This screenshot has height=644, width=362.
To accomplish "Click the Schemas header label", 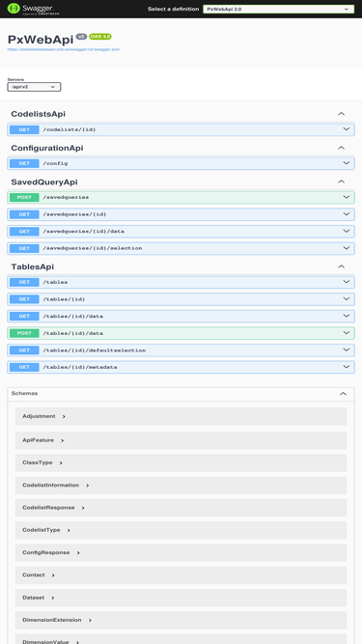I will pyautogui.click(x=25, y=394).
